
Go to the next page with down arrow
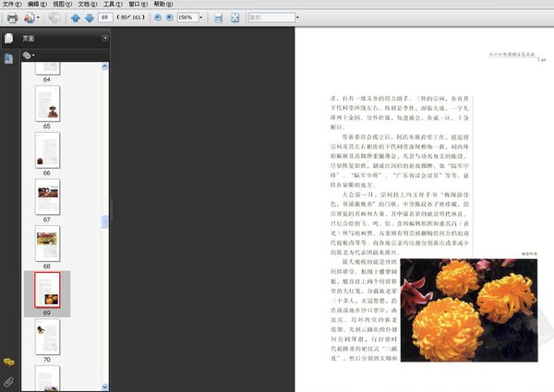[x=89, y=18]
